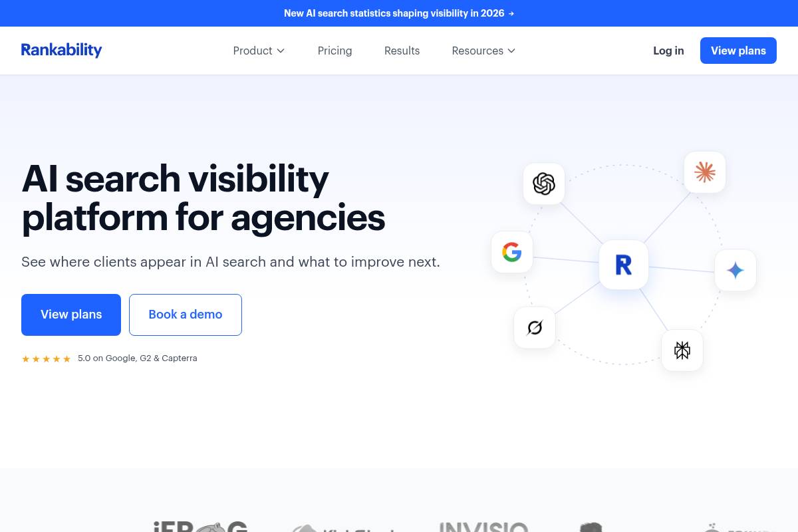Click "5.0 on Google, G2 & Capterra" text
This screenshot has width=798, height=532.
coord(138,358)
